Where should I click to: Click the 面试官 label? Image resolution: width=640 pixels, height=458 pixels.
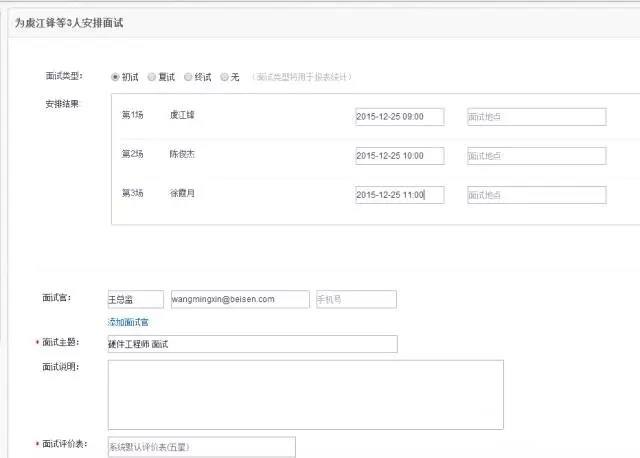click(56, 298)
